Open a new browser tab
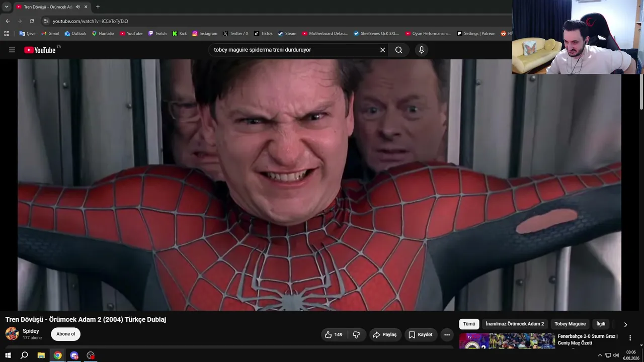644x362 pixels. (98, 7)
